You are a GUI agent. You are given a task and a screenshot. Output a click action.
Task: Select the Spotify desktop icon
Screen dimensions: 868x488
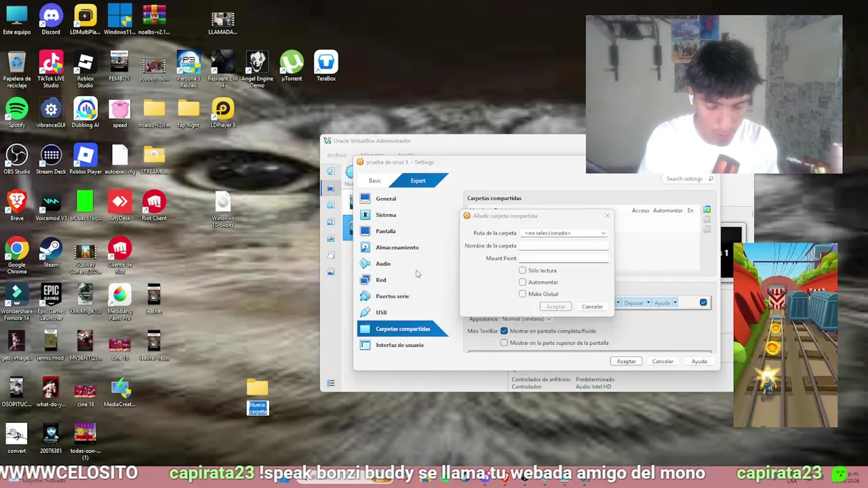pos(17,113)
